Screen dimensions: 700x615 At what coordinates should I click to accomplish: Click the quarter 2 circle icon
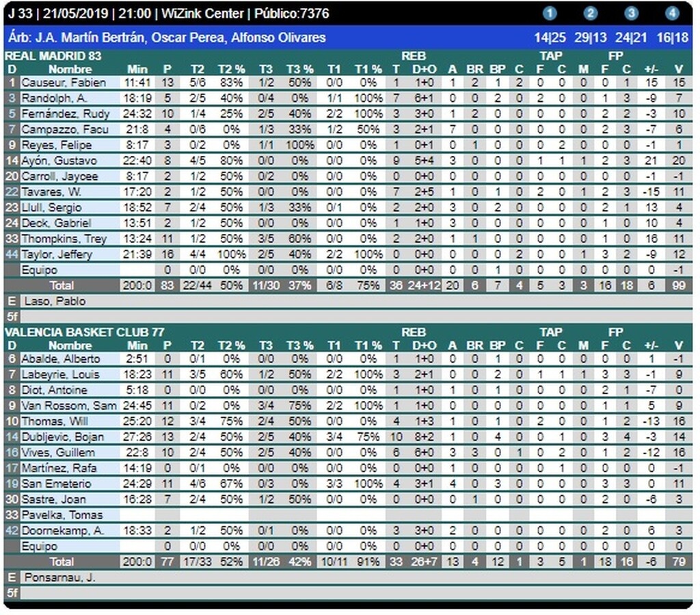[590, 14]
